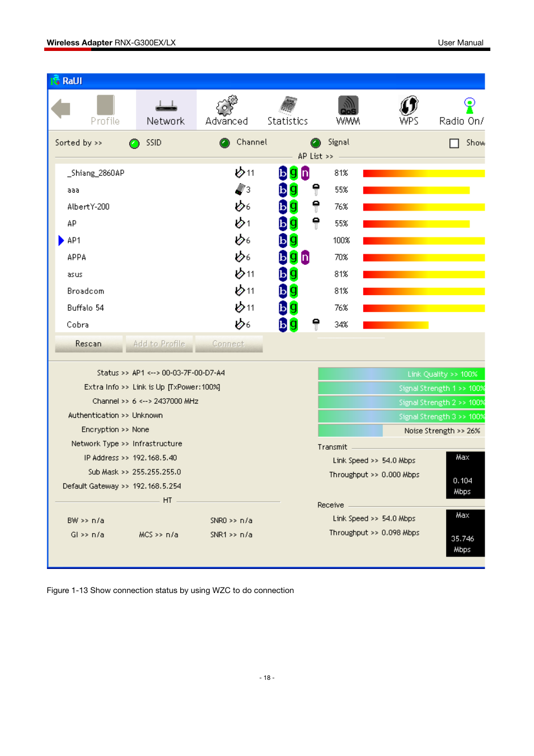Click the signal bar for AP1 100%
534x756 pixels.
424,241
